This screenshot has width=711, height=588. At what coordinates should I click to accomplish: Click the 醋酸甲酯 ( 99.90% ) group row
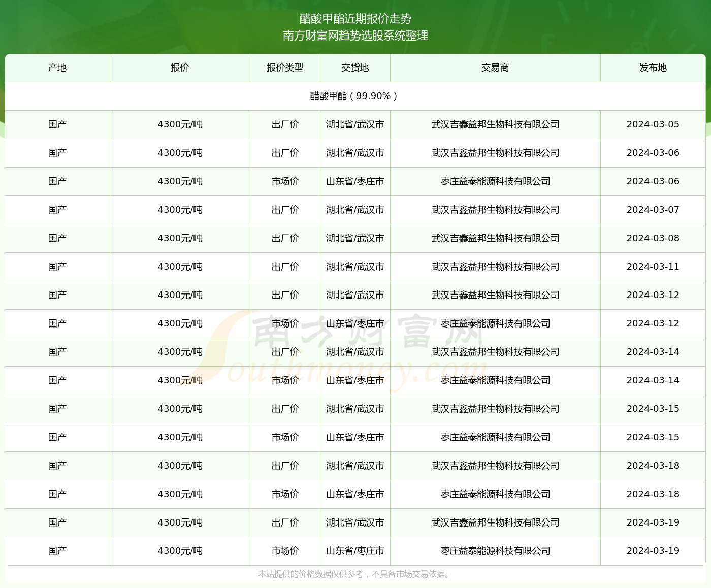[x=355, y=96]
